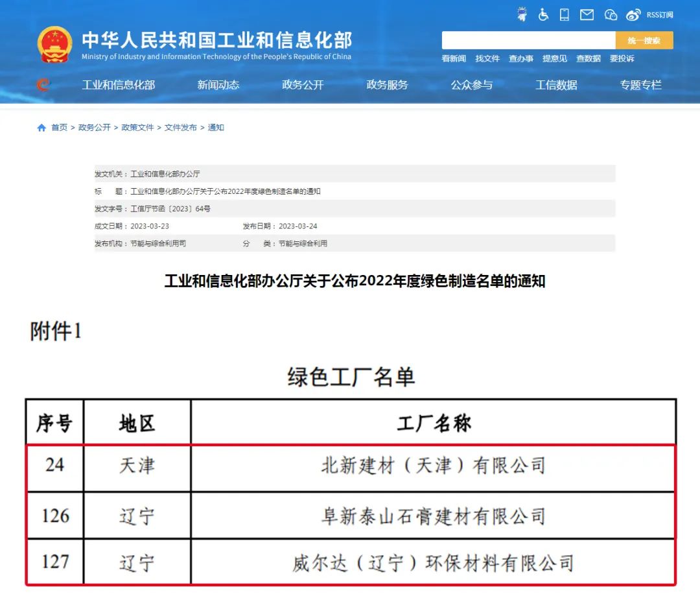Select the 专题专栏 nav menu
Screen dimensions: 700x609
point(640,84)
